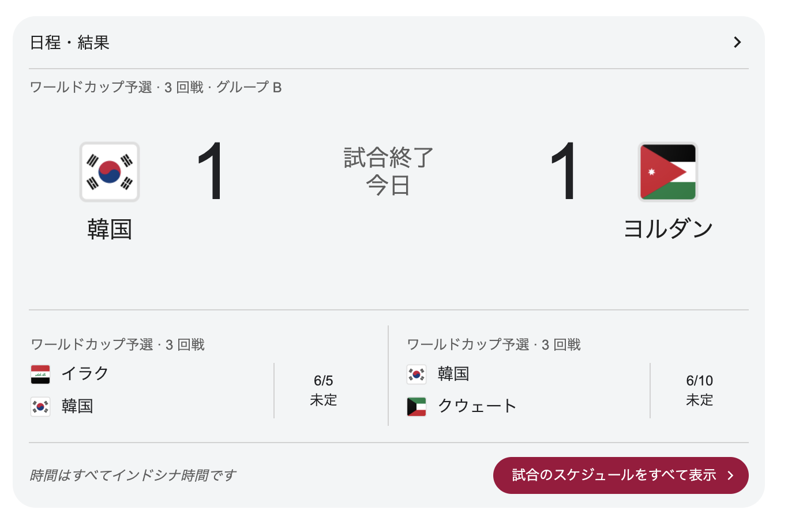
Task: Click Jordan's score of 1
Action: tap(564, 171)
